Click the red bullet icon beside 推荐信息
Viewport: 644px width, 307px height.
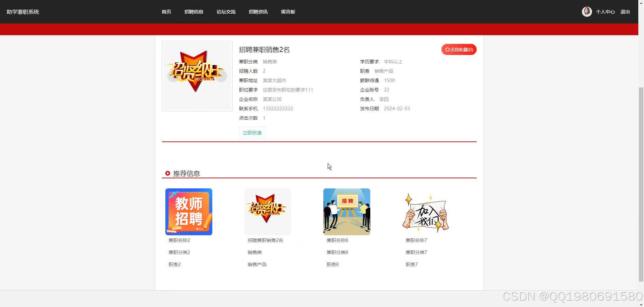tap(168, 173)
